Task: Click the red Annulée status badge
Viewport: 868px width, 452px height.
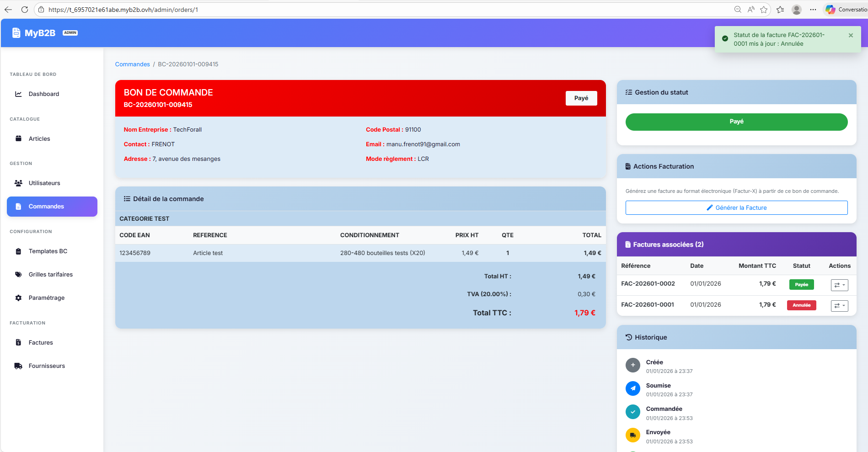Action: pyautogui.click(x=801, y=305)
